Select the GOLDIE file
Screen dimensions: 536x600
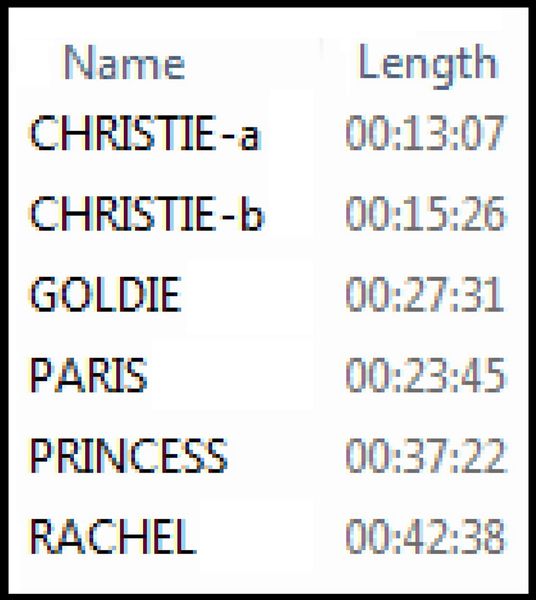point(105,294)
